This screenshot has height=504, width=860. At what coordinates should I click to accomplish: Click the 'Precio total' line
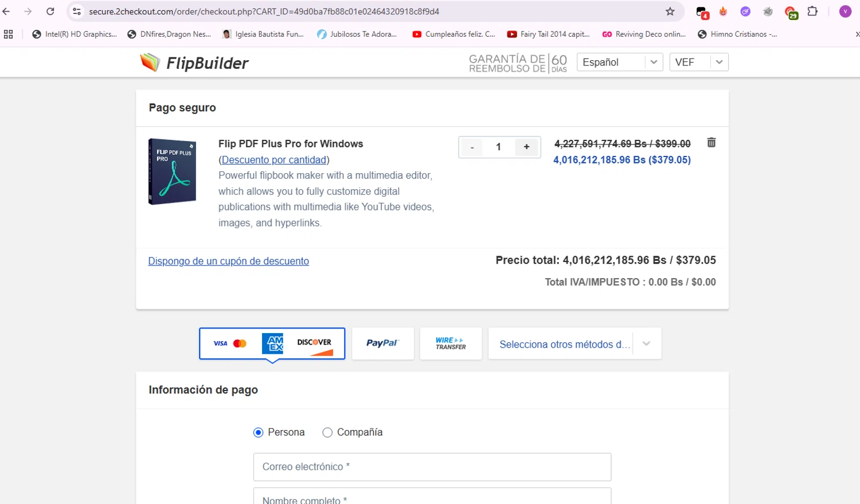point(605,260)
